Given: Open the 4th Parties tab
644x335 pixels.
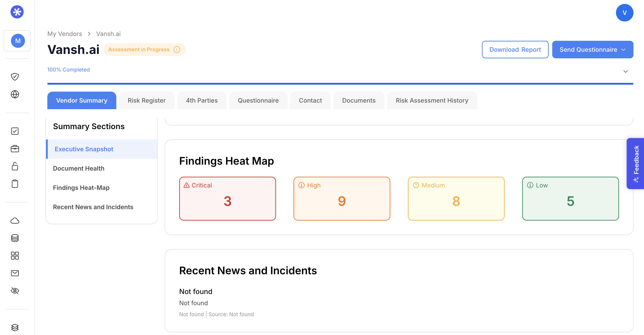Looking at the screenshot, I should pyautogui.click(x=202, y=100).
